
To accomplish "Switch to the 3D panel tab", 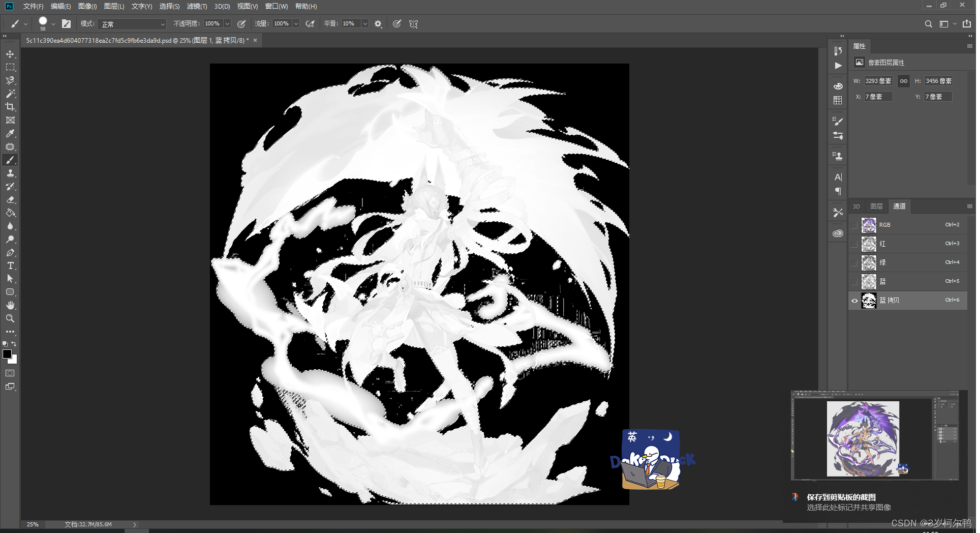I will coord(856,206).
